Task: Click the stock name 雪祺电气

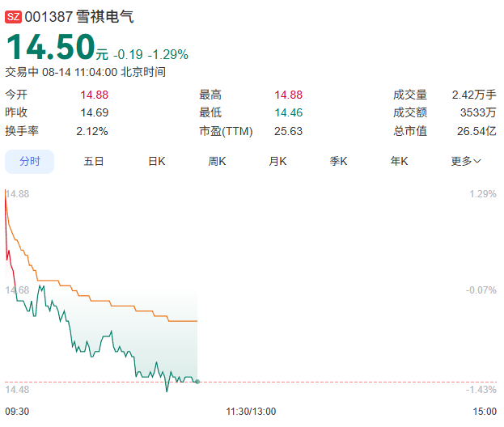Action: 105,17
